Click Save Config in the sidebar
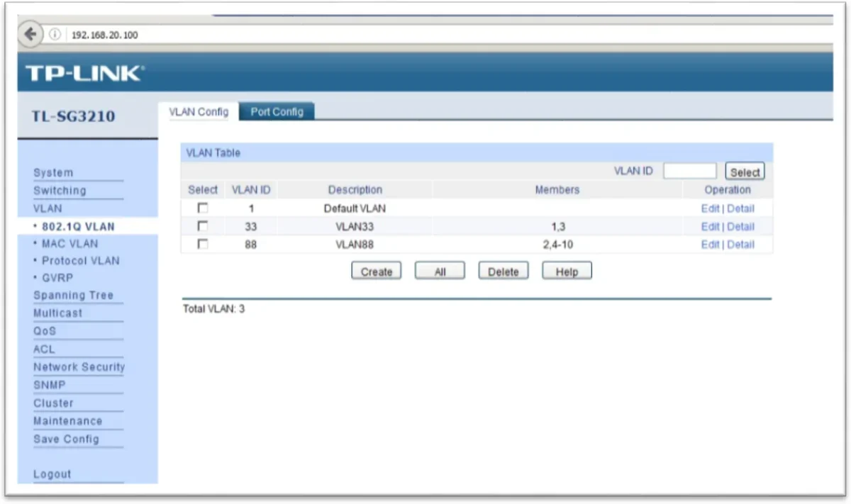The image size is (851, 504). click(66, 439)
